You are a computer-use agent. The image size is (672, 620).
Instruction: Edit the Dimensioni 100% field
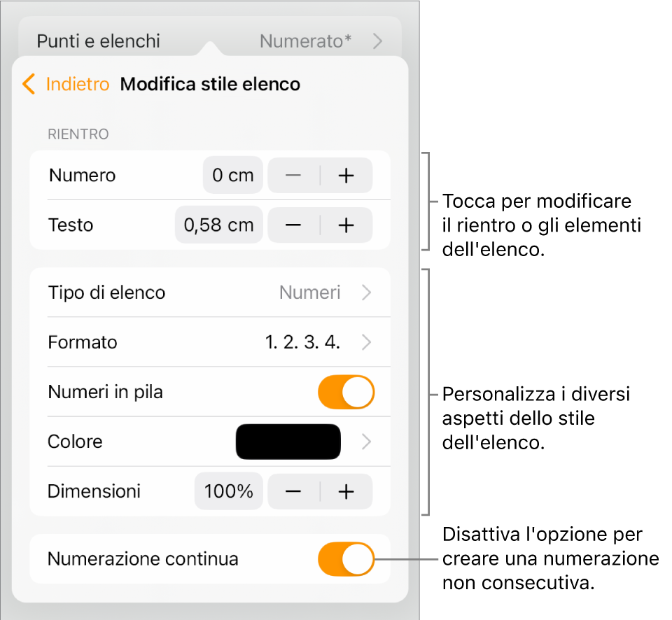click(228, 491)
